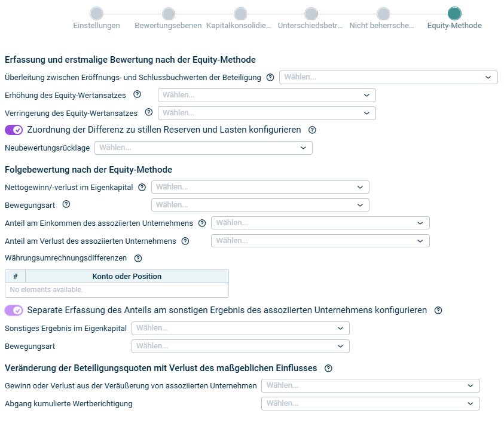Open Abgang kumulierte Wertberichtigung dropdown
Image resolution: width=504 pixels, height=426 pixels.
[x=370, y=404]
